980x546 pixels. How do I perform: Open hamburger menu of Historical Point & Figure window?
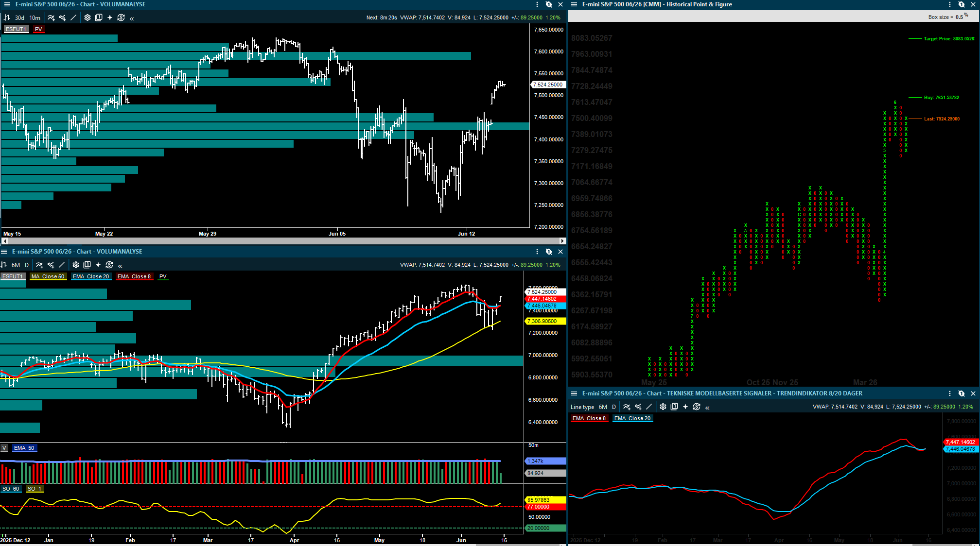coord(574,4)
